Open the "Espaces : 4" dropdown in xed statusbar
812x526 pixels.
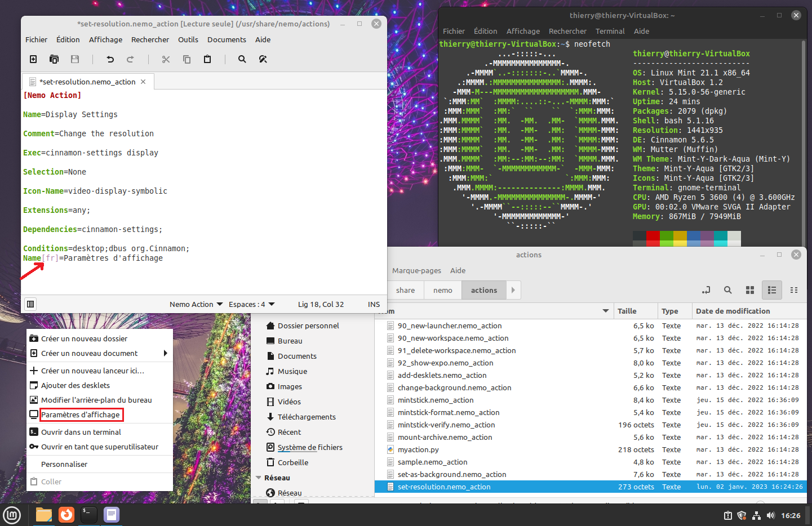249,304
